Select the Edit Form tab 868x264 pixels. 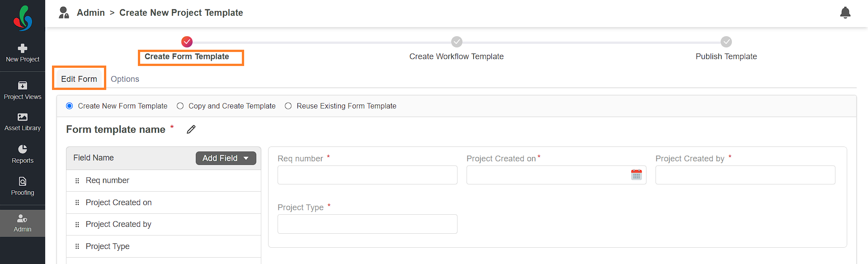pyautogui.click(x=79, y=79)
